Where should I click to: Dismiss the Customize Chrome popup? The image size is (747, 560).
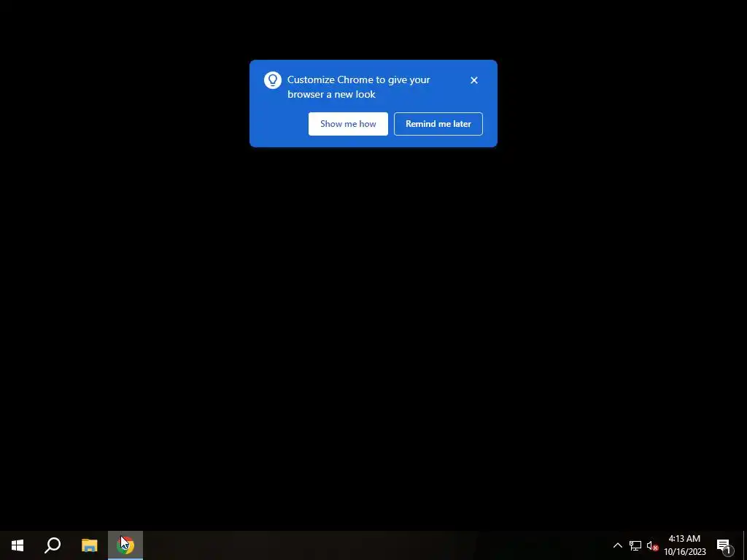(473, 80)
